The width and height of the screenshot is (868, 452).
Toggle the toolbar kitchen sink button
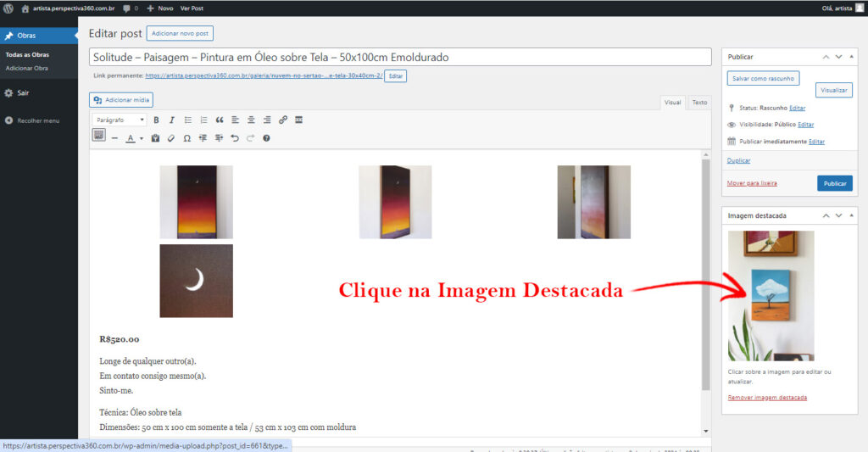[98, 135]
